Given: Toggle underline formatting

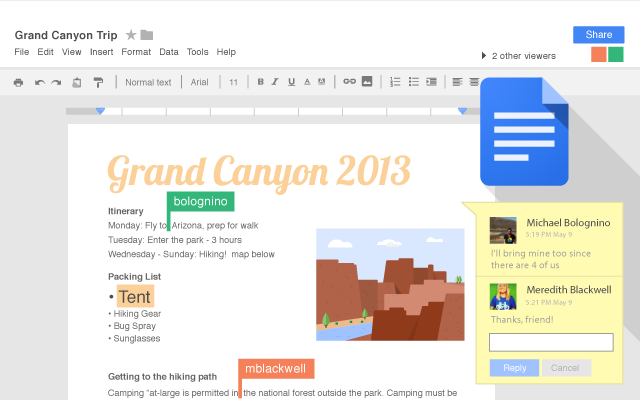Looking at the screenshot, I should (x=291, y=82).
